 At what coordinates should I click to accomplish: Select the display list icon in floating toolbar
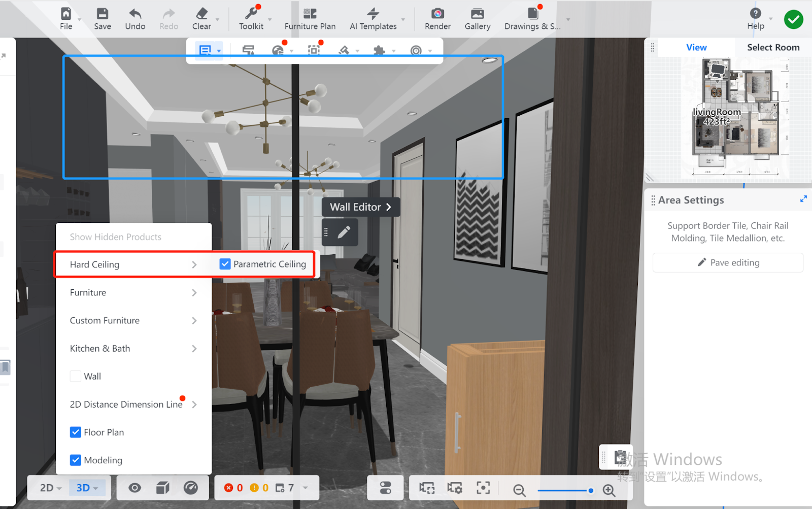tap(205, 50)
